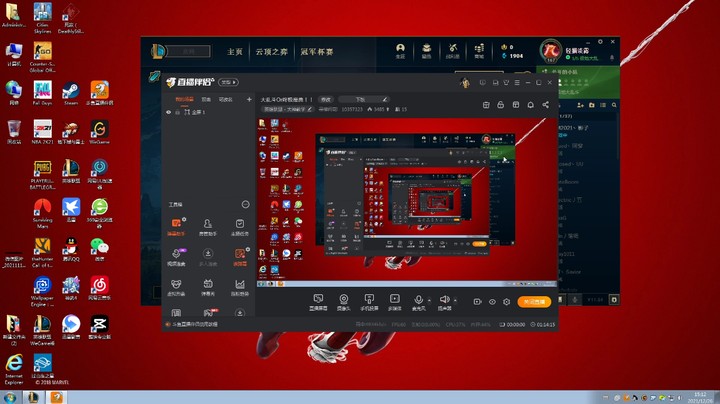Open the room manager assistant tool

pyautogui.click(x=208, y=227)
